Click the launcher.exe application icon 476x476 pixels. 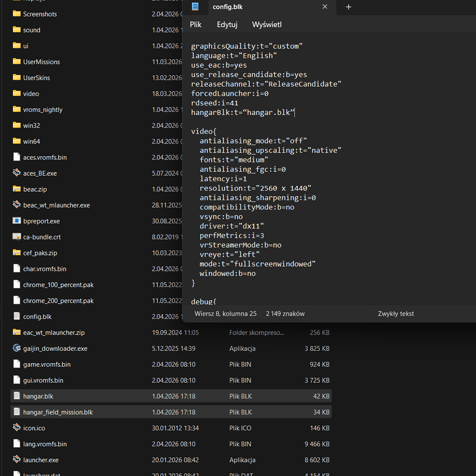pyautogui.click(x=17, y=460)
